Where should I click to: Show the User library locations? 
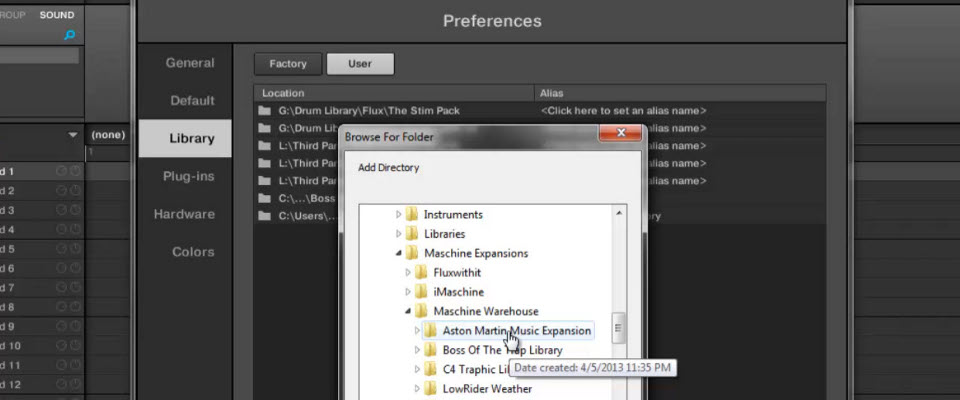point(360,64)
